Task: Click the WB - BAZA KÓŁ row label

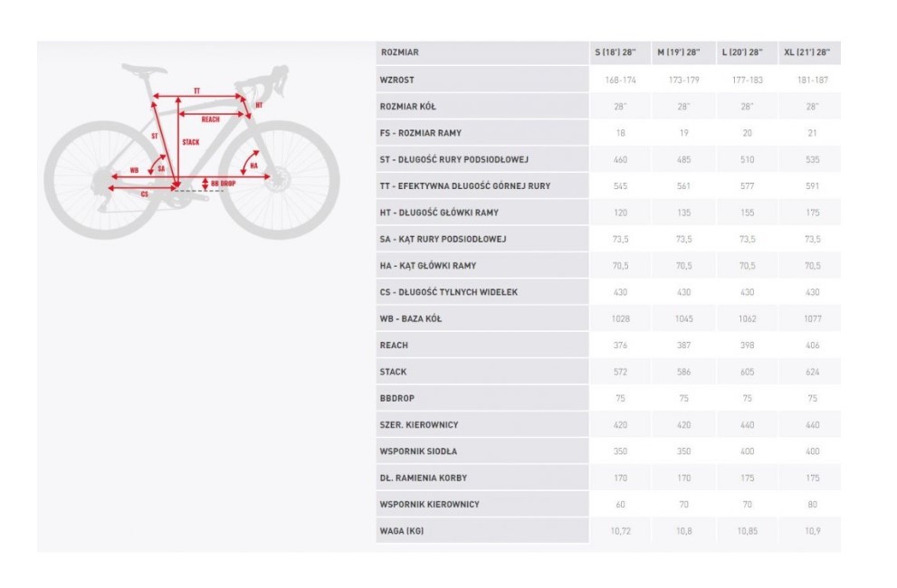Action: (x=411, y=318)
